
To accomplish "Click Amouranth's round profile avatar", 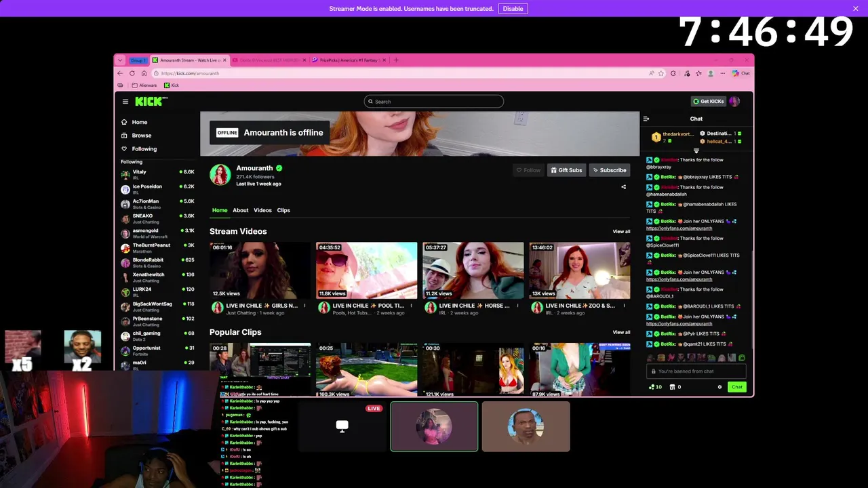I will (x=220, y=175).
